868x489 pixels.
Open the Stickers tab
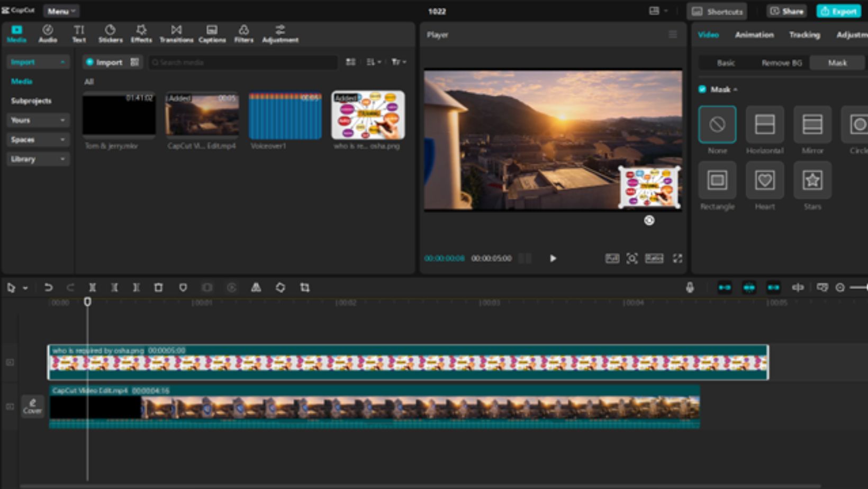(110, 34)
